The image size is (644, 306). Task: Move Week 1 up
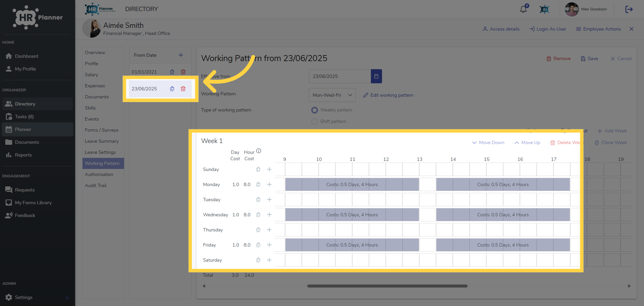[527, 142]
